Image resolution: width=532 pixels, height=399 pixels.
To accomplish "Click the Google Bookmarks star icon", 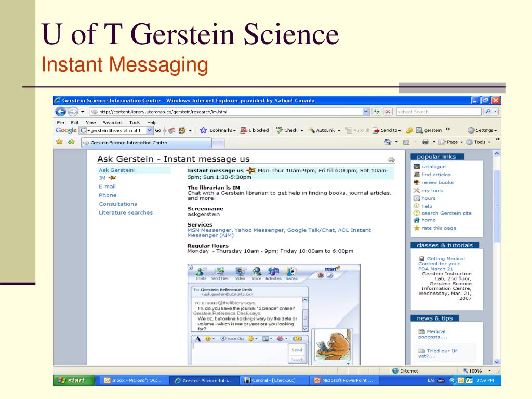I will tap(203, 130).
